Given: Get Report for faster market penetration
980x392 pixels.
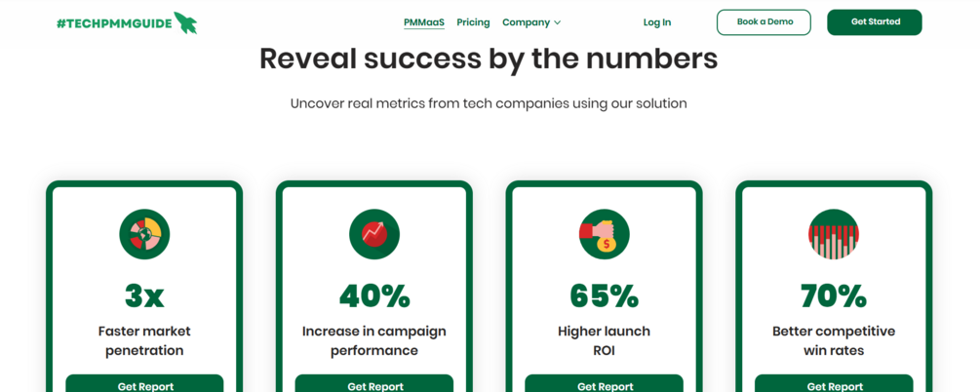Looking at the screenshot, I should coord(144,384).
